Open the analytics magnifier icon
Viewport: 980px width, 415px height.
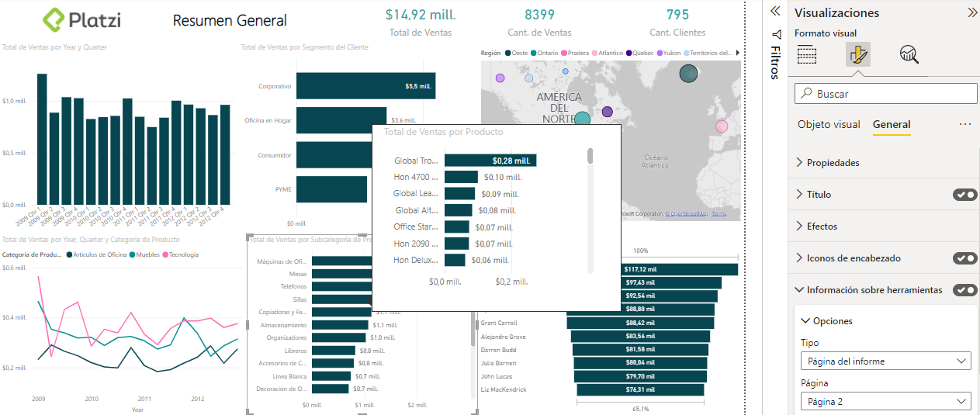[x=909, y=54]
